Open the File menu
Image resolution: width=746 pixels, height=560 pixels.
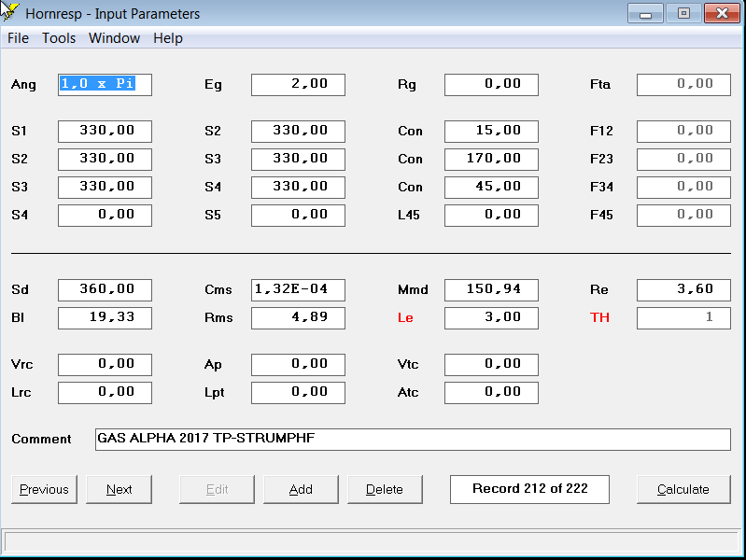coord(18,38)
